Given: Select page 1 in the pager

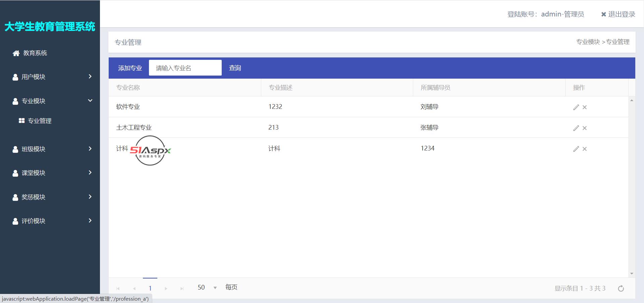Looking at the screenshot, I should pyautogui.click(x=150, y=288).
